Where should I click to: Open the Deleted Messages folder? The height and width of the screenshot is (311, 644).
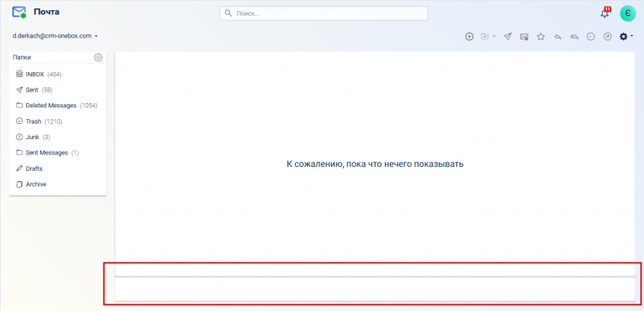click(58, 106)
